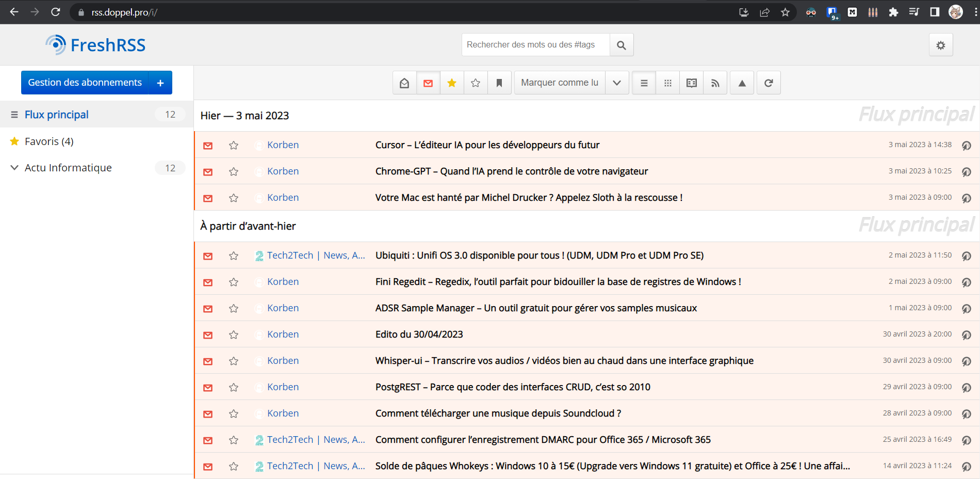Share this page via browser share icon
Image resolution: width=980 pixels, height=479 pixels.
pyautogui.click(x=764, y=12)
